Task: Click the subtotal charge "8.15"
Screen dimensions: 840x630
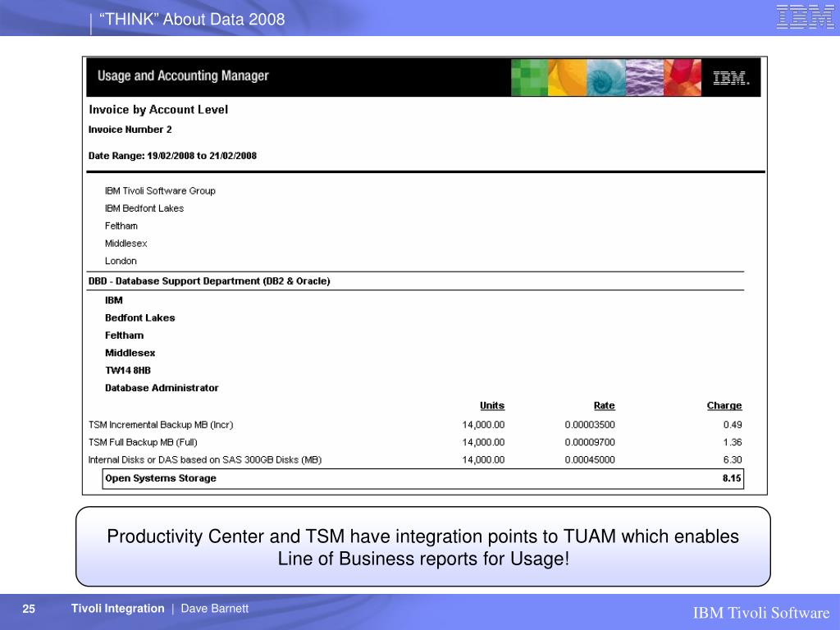Action: pos(732,478)
